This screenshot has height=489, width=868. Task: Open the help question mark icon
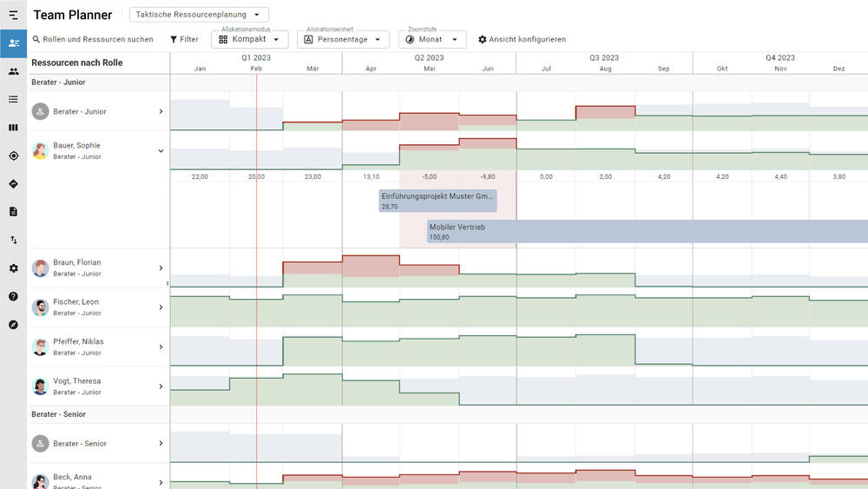pyautogui.click(x=13, y=296)
